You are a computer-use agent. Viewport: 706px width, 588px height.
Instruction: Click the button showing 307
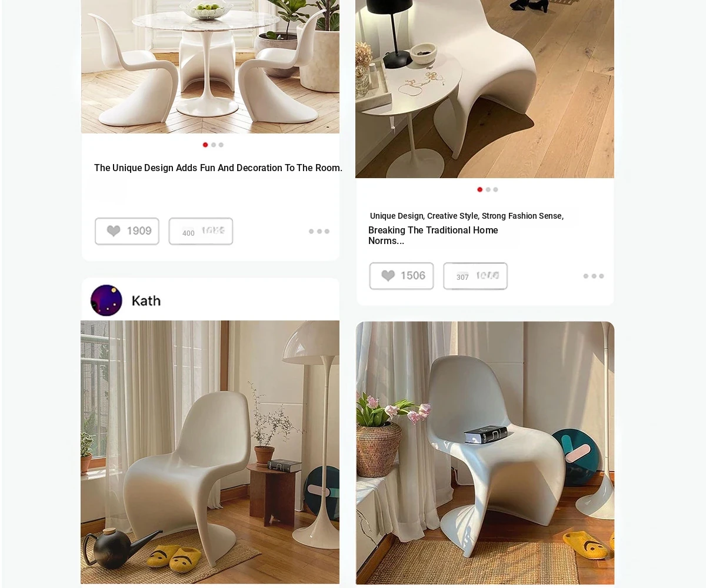click(x=475, y=276)
